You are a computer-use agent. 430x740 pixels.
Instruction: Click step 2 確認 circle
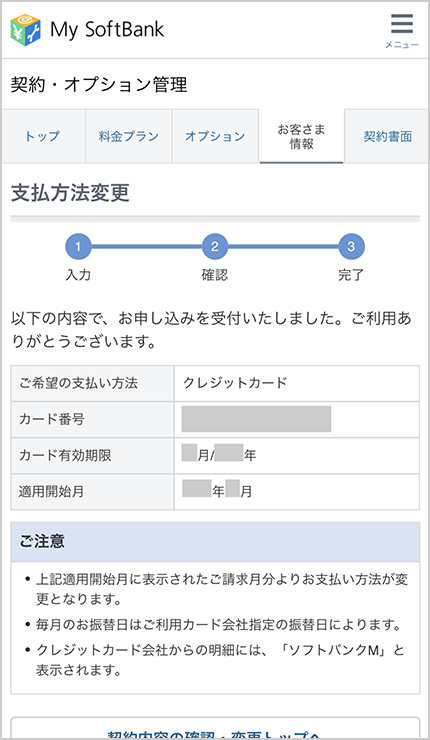(x=215, y=246)
